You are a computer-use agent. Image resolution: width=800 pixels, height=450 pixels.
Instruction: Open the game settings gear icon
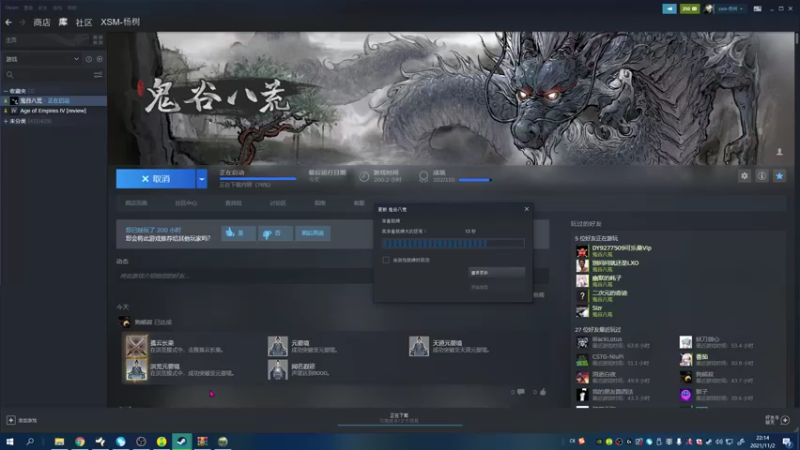(744, 176)
